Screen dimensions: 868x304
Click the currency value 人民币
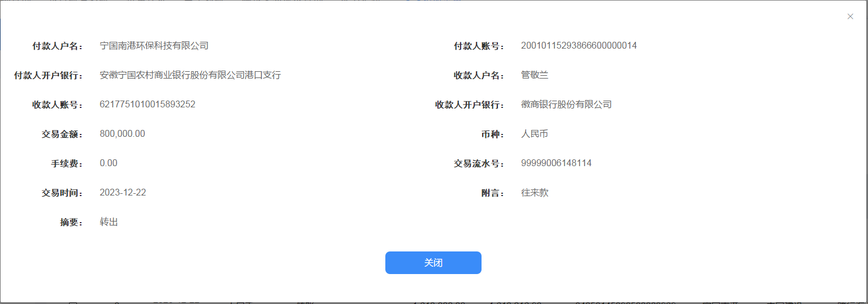[535, 134]
